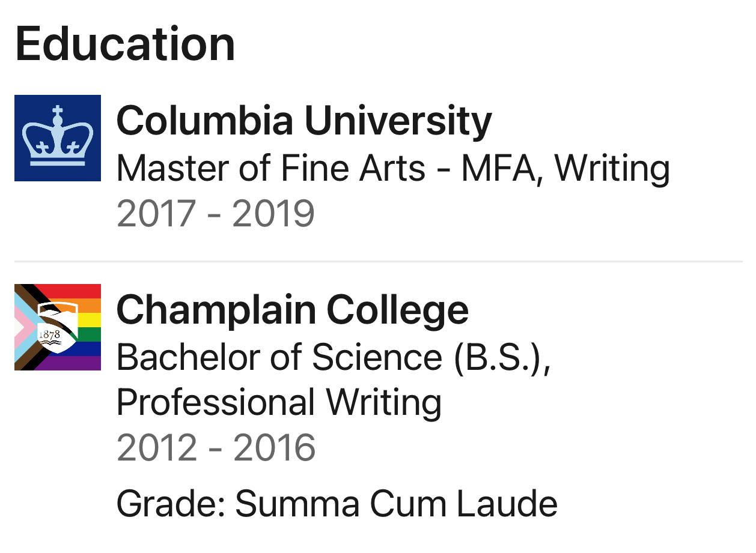Select the Bachelor of Science (B.S.) line

(333, 357)
